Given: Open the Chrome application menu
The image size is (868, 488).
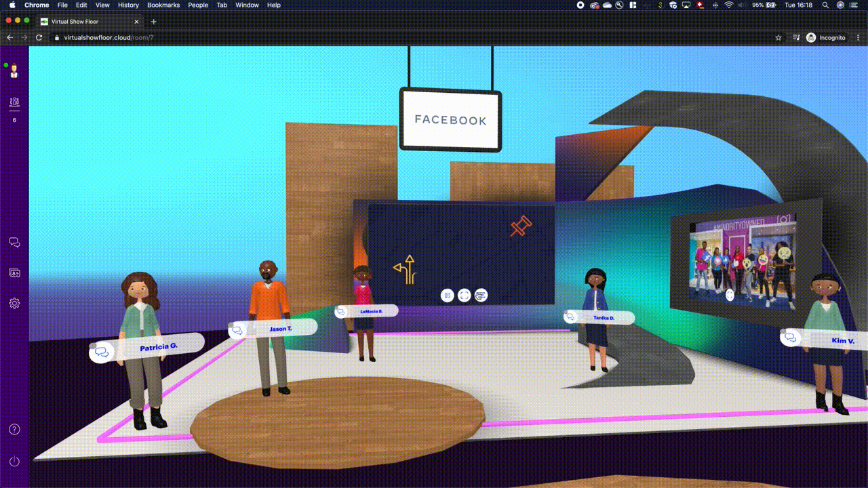Looking at the screenshot, I should pyautogui.click(x=37, y=5).
